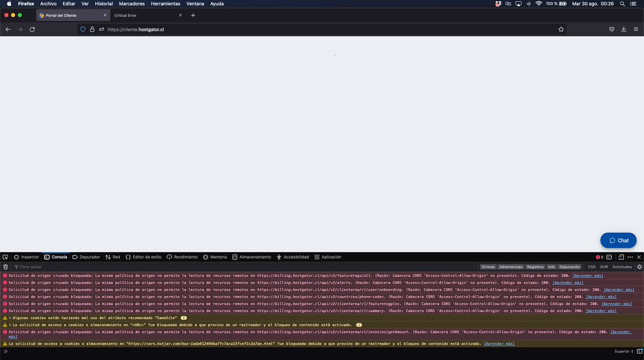
Task: Click the red error count badge
Action: 600,257
